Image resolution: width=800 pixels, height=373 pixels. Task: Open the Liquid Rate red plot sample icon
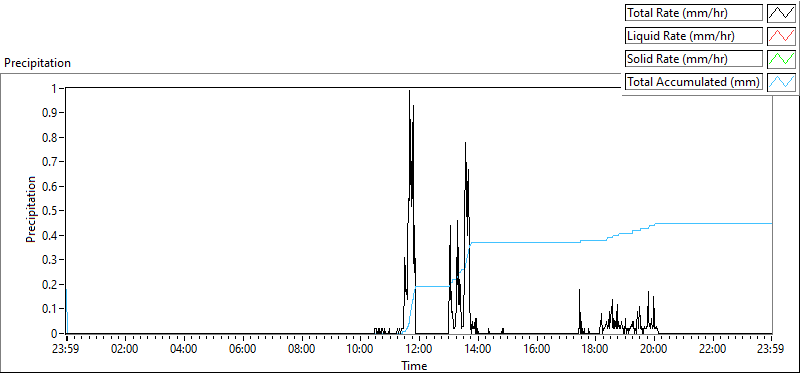pos(781,36)
